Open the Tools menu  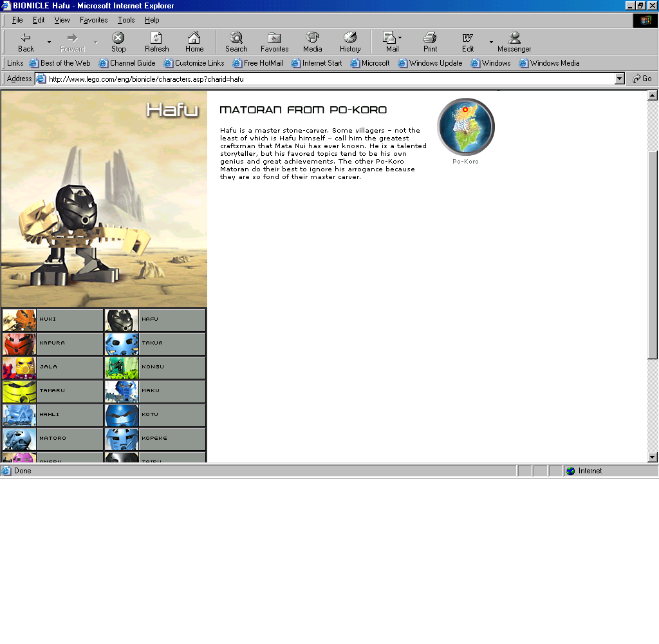pos(126,20)
